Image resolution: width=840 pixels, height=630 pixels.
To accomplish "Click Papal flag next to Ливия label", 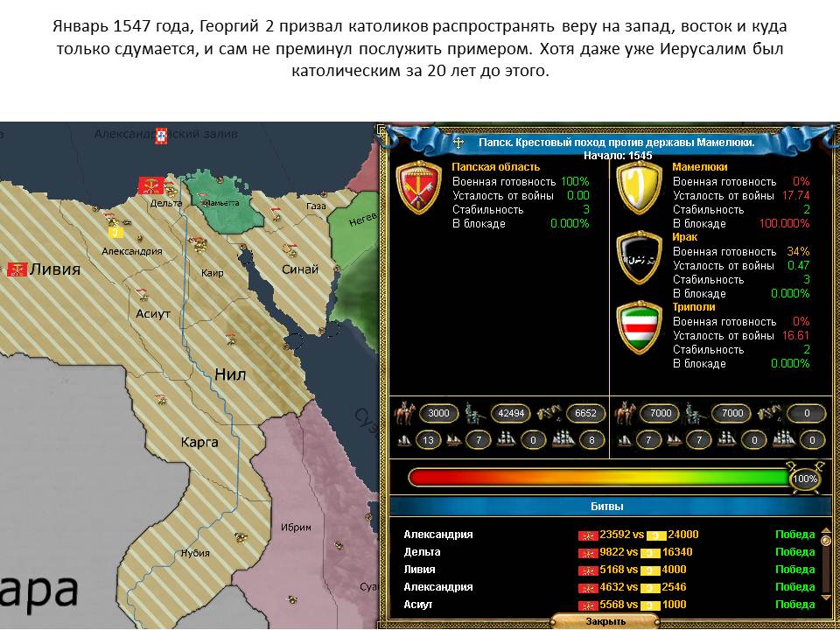I will [17, 269].
